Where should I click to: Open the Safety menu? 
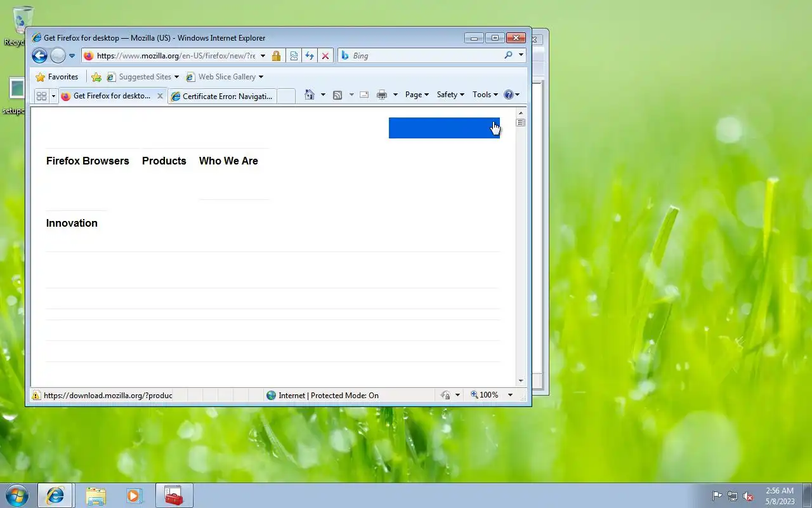(x=450, y=95)
